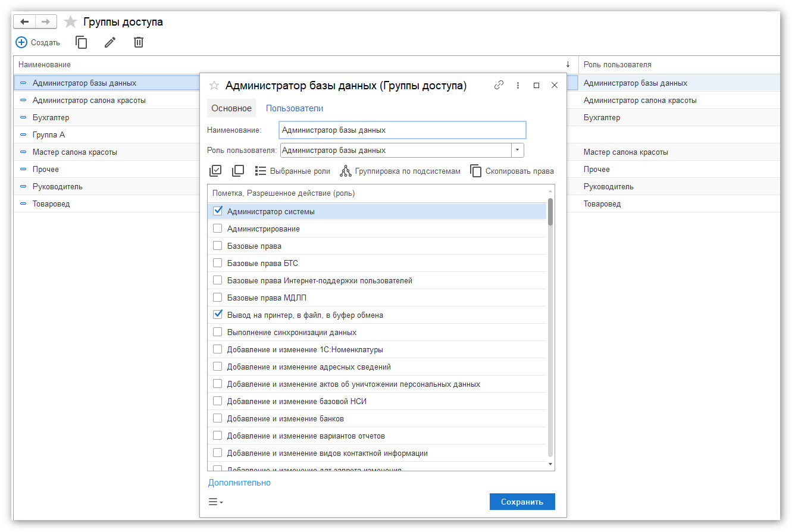Click scroll-down arrow of roles list
The height and width of the screenshot is (532, 792).
pyautogui.click(x=550, y=464)
